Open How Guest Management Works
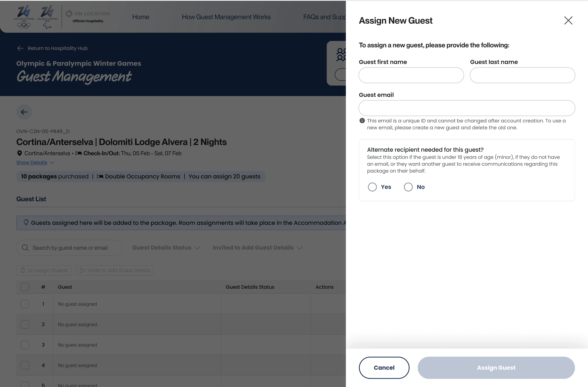The width and height of the screenshot is (588, 387). click(226, 17)
